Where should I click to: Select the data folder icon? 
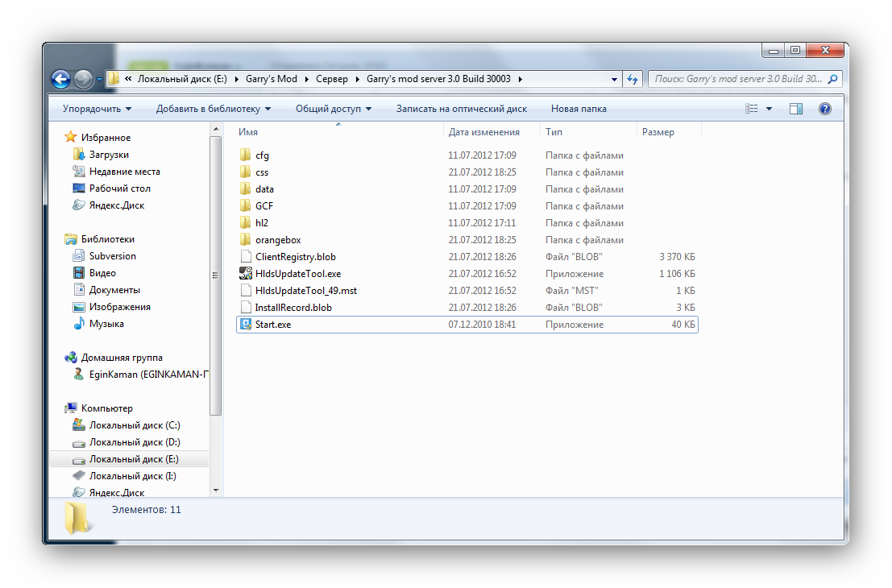[x=246, y=188]
